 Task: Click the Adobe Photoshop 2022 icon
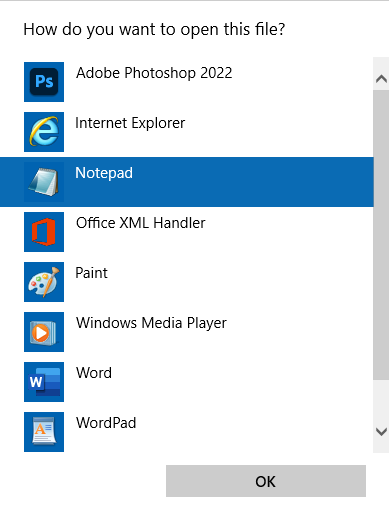44,82
